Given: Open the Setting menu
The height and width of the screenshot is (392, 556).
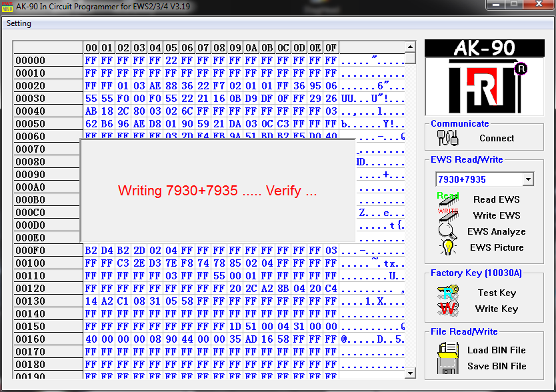Looking at the screenshot, I should [x=19, y=23].
